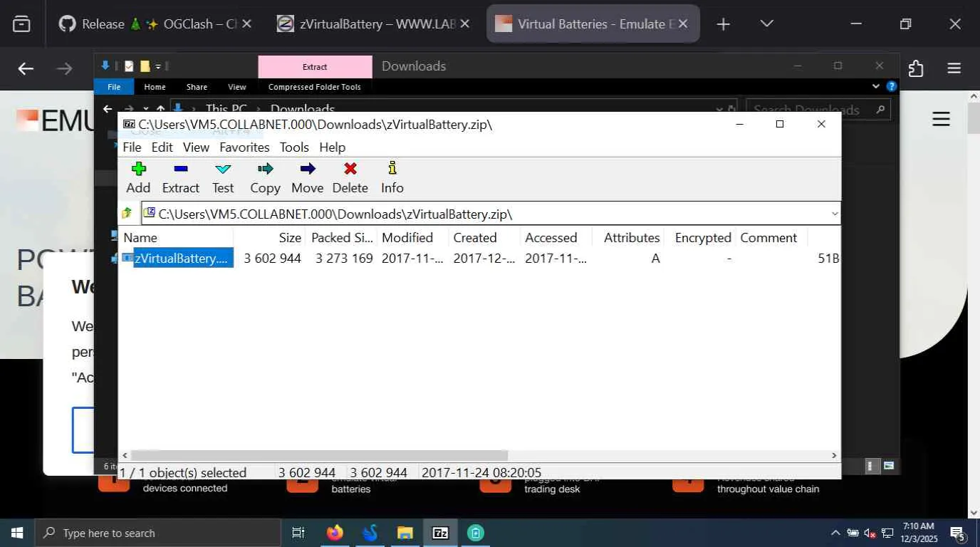Open Firefox view tab list icon
The height and width of the screenshot is (547, 980).
click(x=22, y=24)
